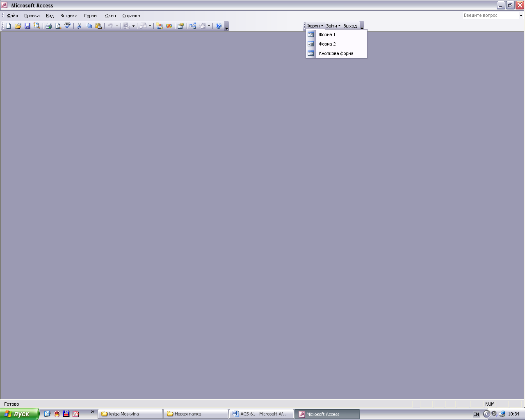Show hidden tray icons arrow
Viewport: 525px width, 420px height.
pos(486,414)
